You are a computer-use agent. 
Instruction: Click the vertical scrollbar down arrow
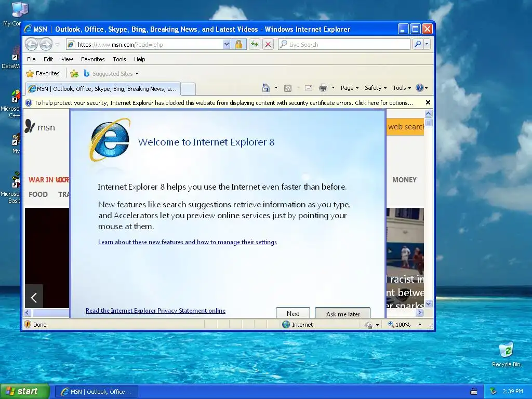(x=428, y=303)
